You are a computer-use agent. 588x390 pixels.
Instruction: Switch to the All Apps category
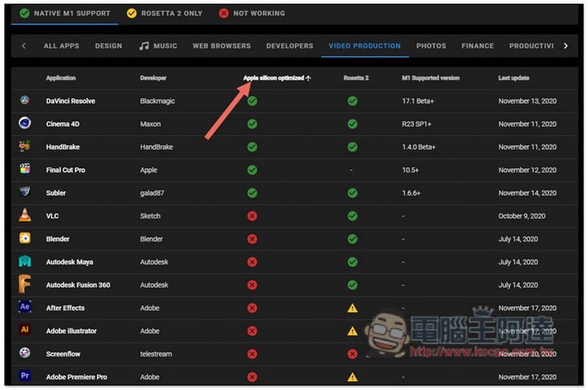(x=62, y=46)
